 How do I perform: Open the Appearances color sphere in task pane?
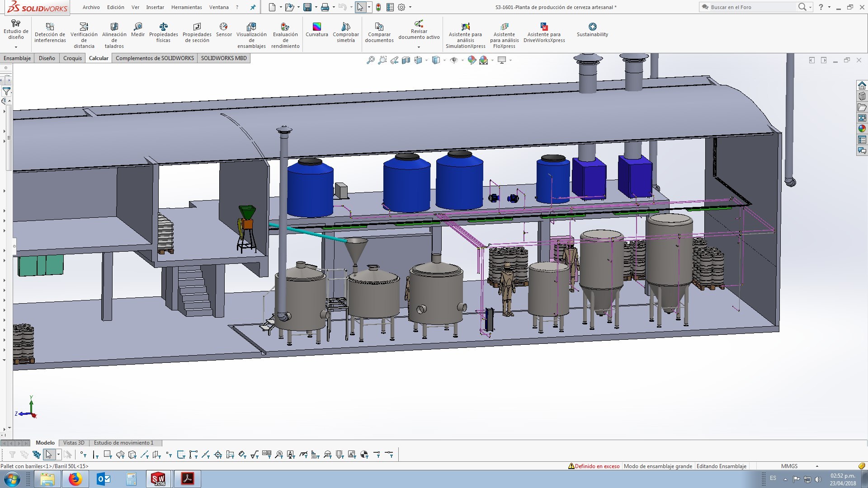click(x=862, y=129)
